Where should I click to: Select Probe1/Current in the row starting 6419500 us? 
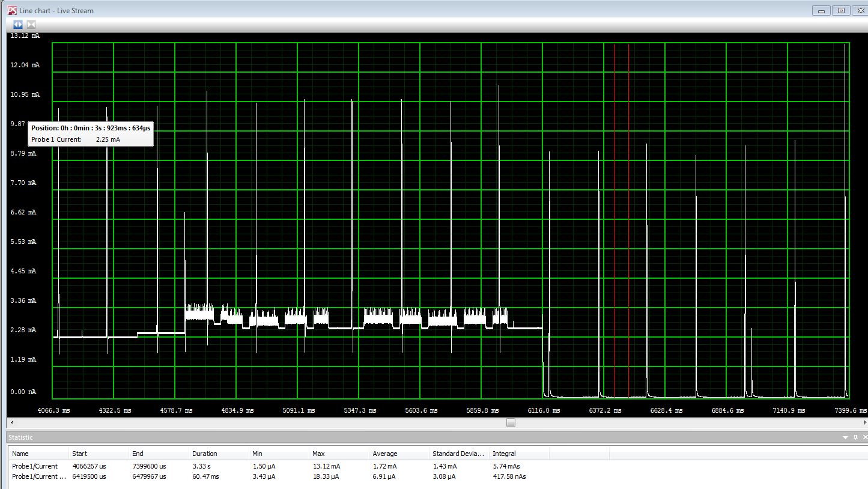coord(39,476)
